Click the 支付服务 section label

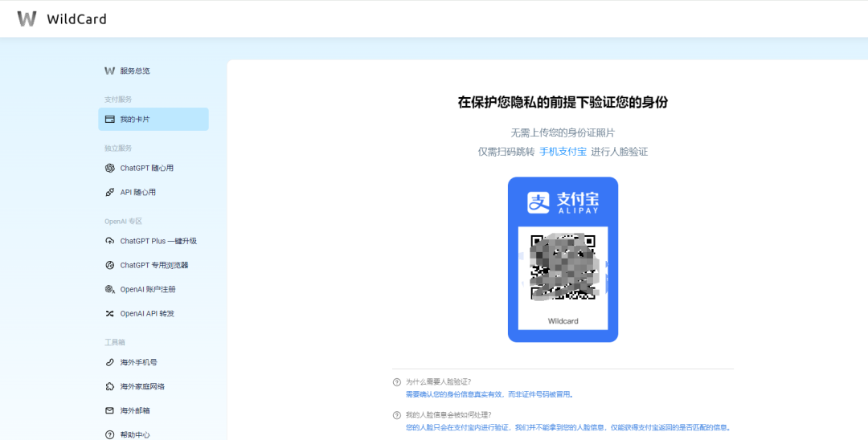click(x=118, y=100)
